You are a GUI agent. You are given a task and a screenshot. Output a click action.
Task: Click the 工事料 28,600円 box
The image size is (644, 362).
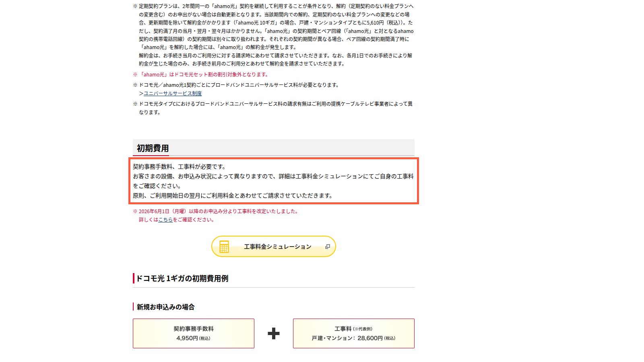(x=354, y=333)
